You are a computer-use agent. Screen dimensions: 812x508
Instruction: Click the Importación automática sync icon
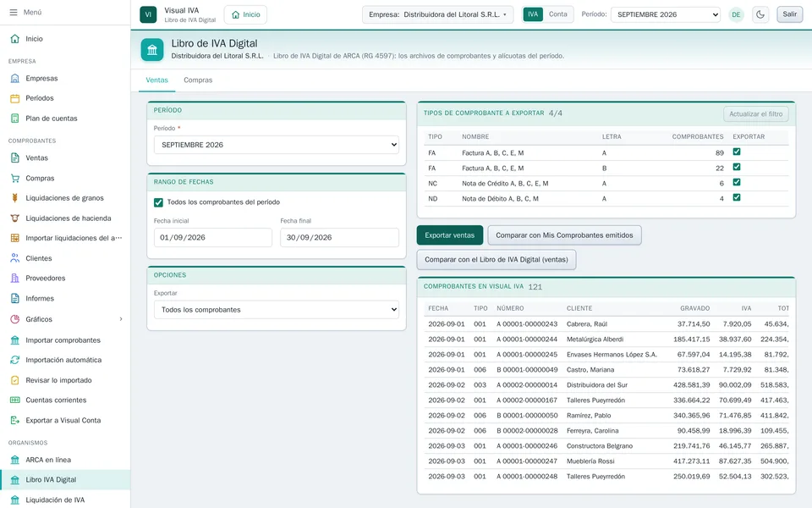click(15, 360)
